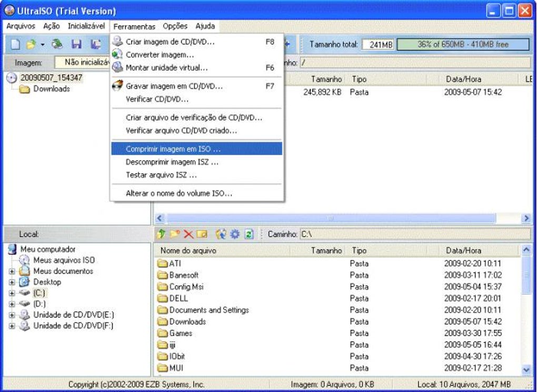Click the green up-level arrow in local toolbar
Viewport: 537px width, 392px height.
pos(161,234)
